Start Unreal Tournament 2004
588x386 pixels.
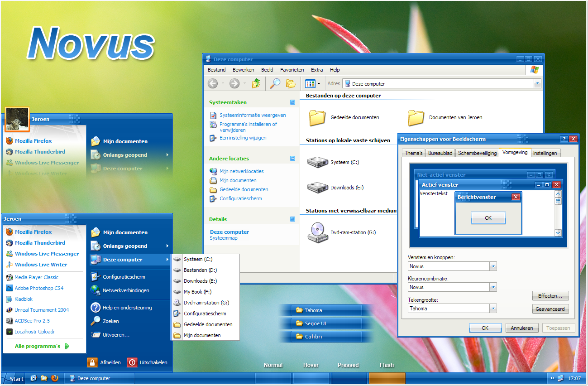pyautogui.click(x=41, y=309)
